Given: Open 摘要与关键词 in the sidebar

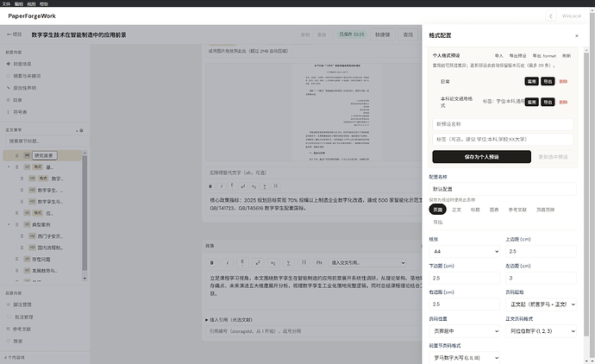Looking at the screenshot, I should [x=27, y=76].
